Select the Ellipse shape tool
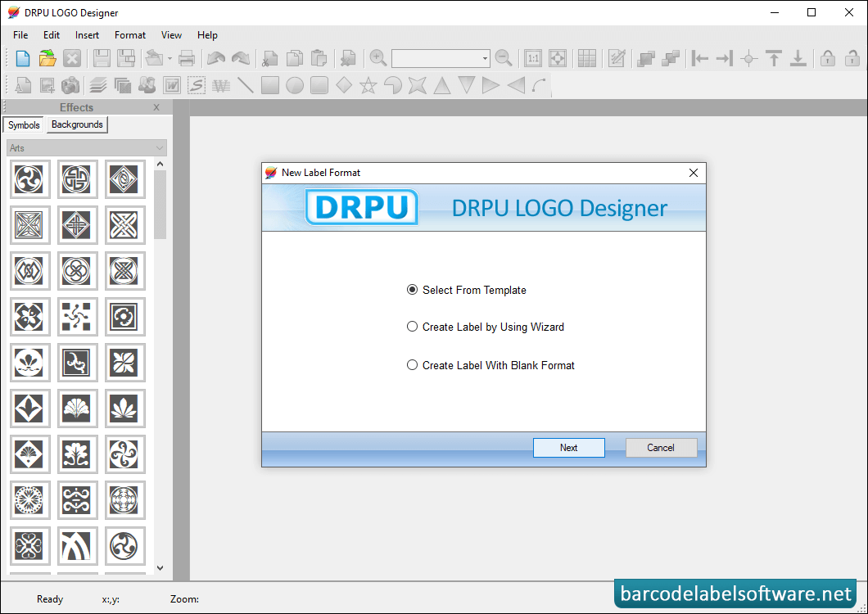Image resolution: width=868 pixels, height=614 pixels. pos(295,85)
